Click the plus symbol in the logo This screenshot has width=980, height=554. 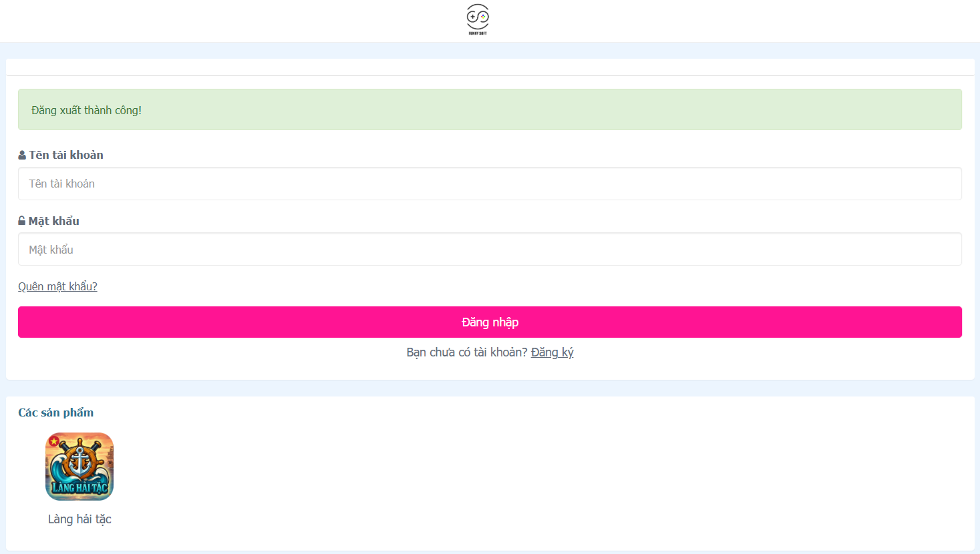pos(472,15)
